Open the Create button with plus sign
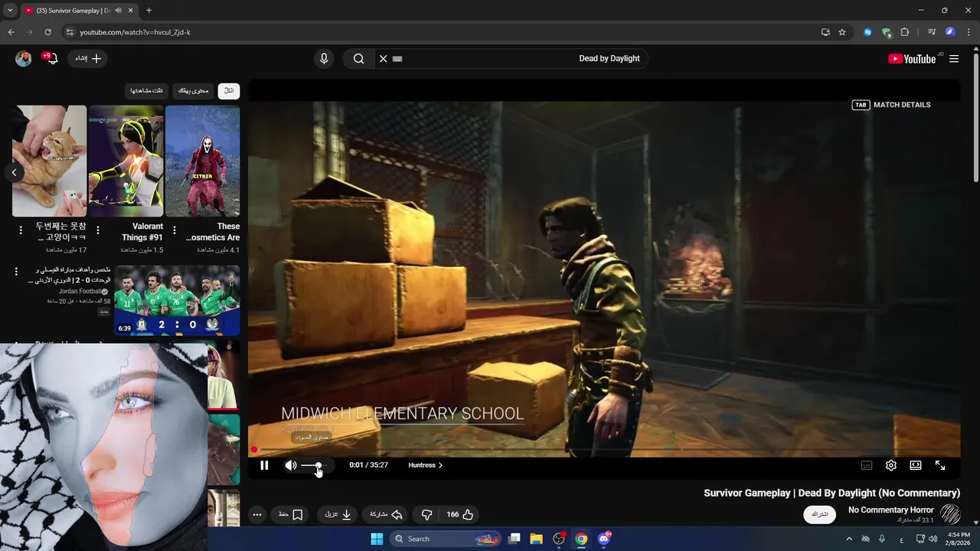This screenshot has width=980, height=551. click(88, 59)
